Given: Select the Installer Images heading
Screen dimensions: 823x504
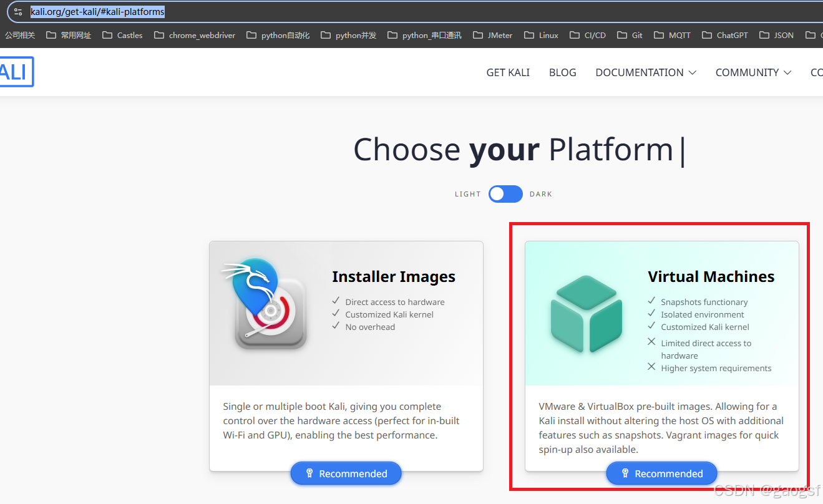Looking at the screenshot, I should coord(394,276).
